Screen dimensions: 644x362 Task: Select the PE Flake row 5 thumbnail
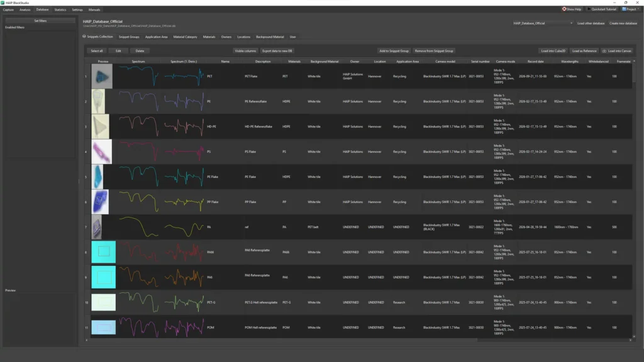[97, 177]
